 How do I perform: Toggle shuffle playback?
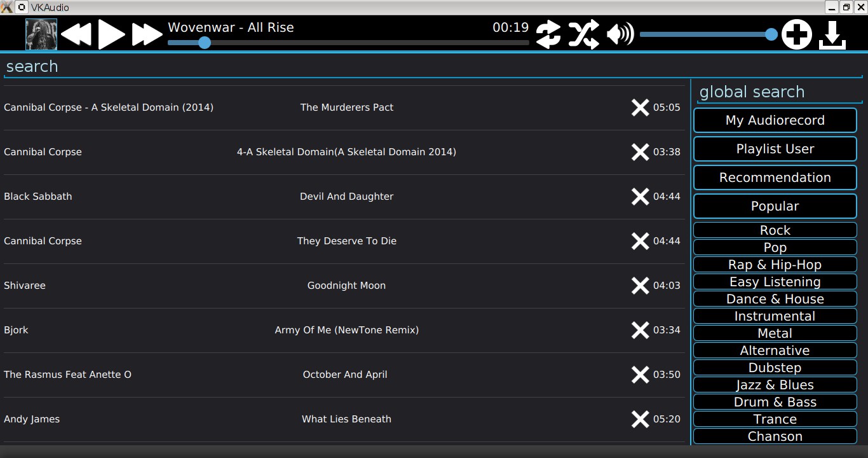click(x=583, y=34)
